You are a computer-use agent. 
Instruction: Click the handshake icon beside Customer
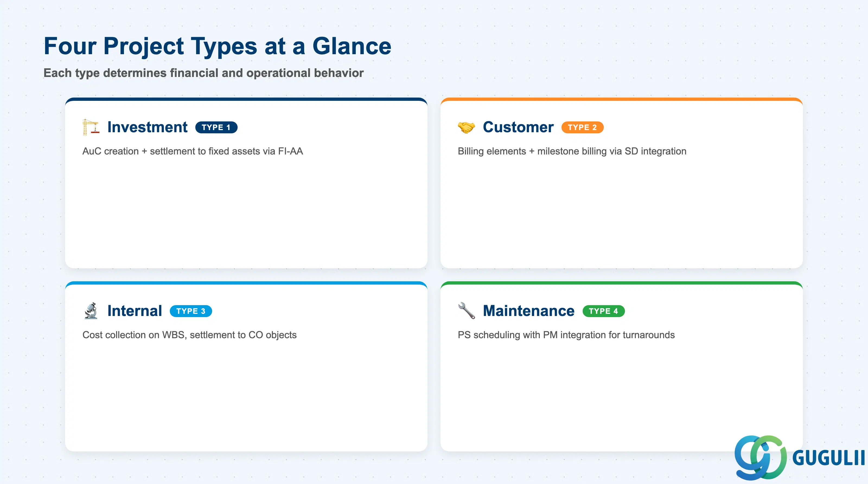(466, 127)
